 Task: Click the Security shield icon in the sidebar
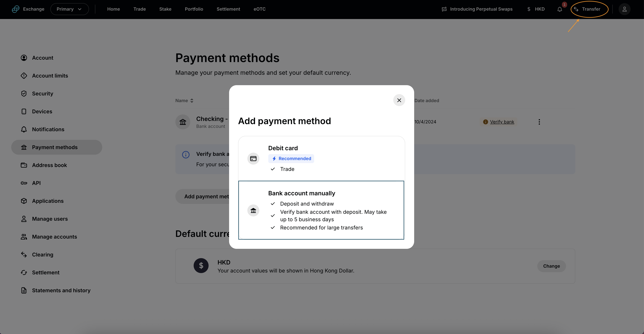[x=24, y=94]
